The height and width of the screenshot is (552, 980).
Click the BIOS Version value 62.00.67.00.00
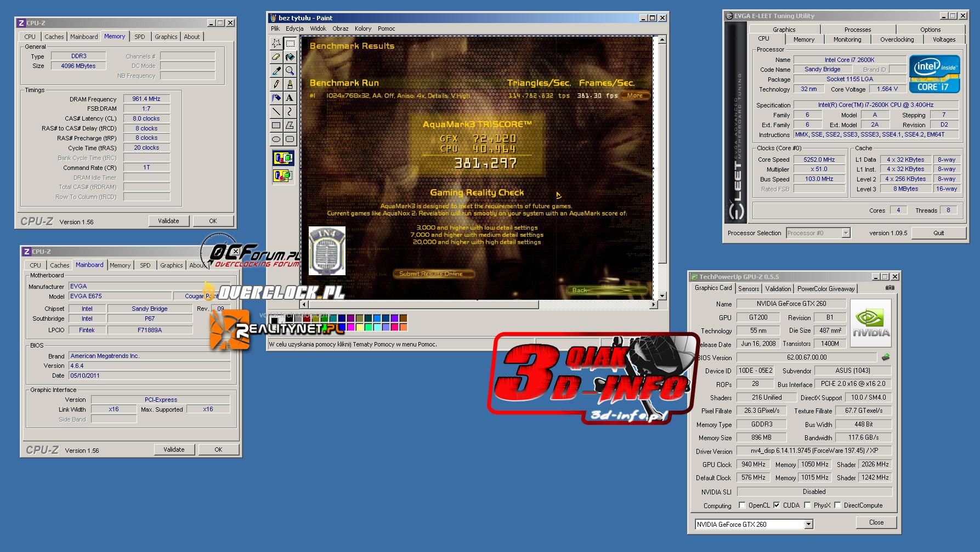tap(806, 357)
